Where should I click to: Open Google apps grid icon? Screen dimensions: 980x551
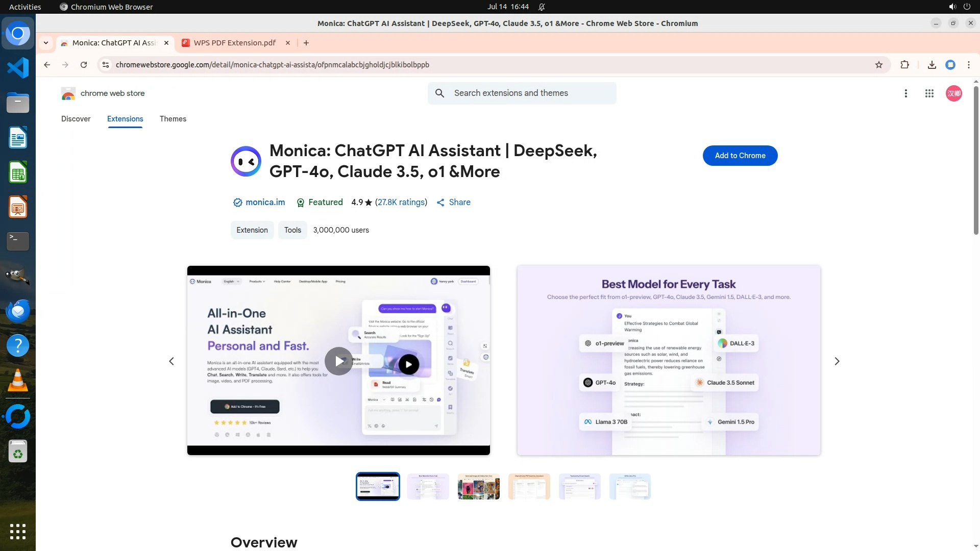click(929, 93)
